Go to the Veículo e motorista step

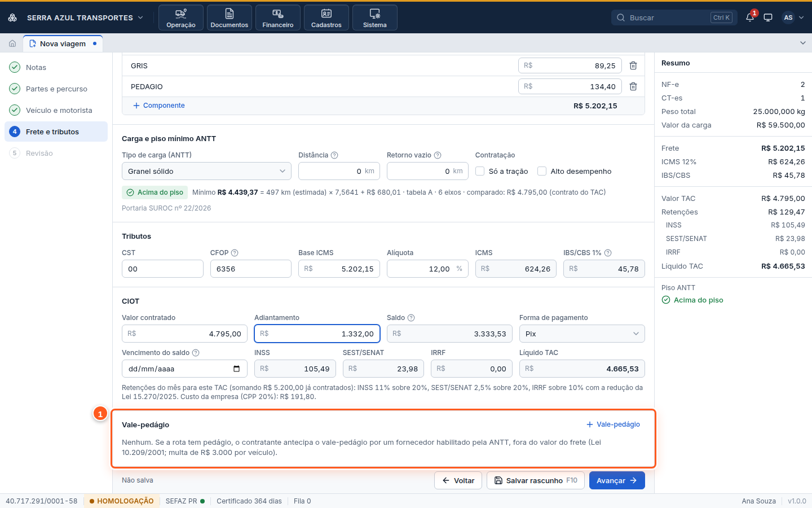pyautogui.click(x=56, y=110)
